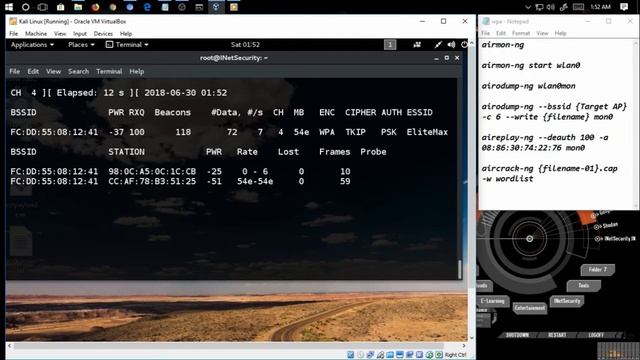Click the RESTART widget button
The width and height of the screenshot is (640, 360).
point(557,335)
